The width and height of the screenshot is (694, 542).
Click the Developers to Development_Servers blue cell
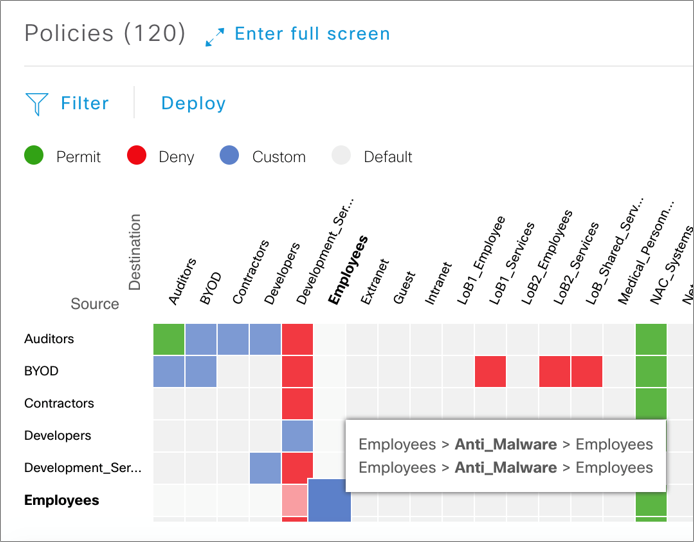point(297,435)
